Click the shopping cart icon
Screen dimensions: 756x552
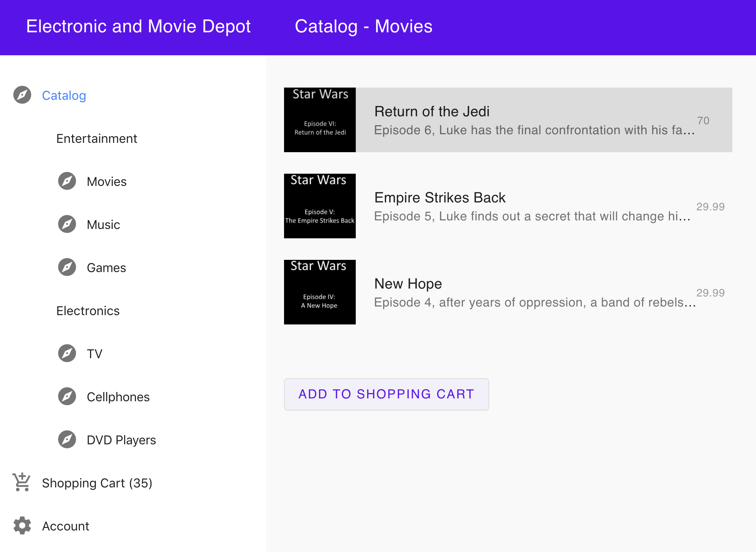click(x=22, y=482)
